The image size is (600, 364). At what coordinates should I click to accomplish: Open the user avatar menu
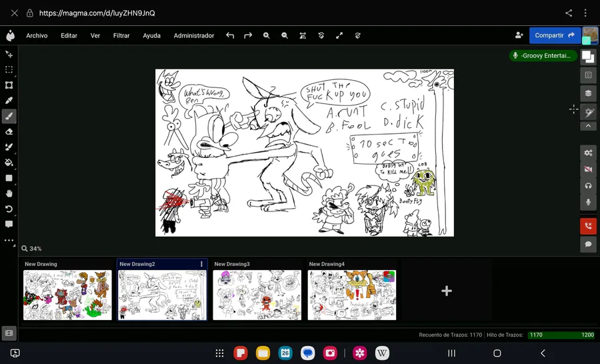point(590,35)
